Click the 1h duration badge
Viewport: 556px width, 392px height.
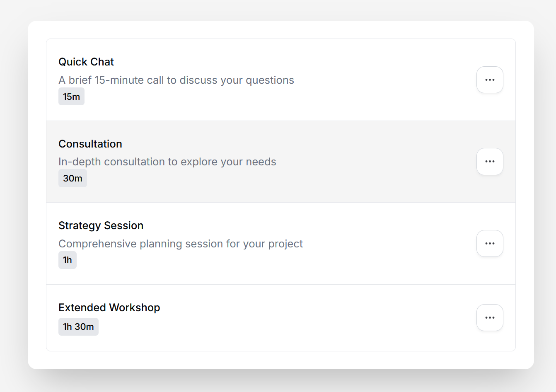[68, 260]
